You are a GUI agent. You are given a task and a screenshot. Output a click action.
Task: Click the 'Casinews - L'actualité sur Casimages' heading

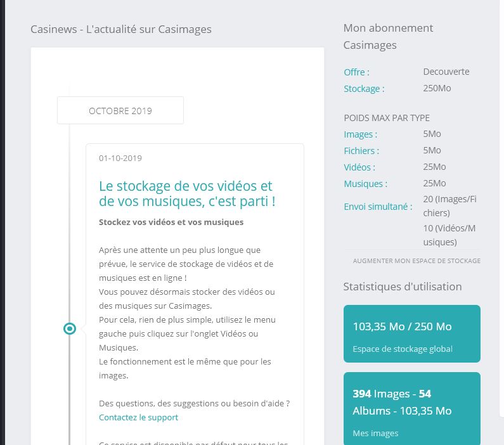pyautogui.click(x=121, y=29)
